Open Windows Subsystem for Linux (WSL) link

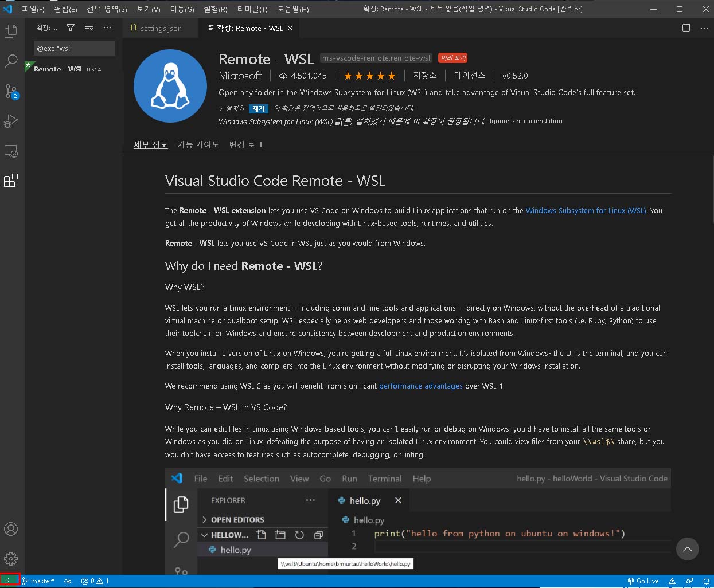pyautogui.click(x=586, y=210)
